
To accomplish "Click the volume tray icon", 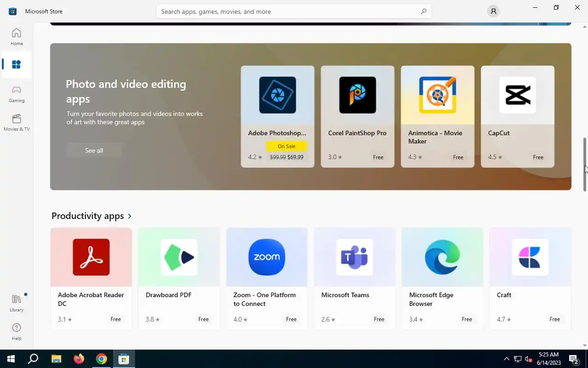I will pyautogui.click(x=528, y=359).
